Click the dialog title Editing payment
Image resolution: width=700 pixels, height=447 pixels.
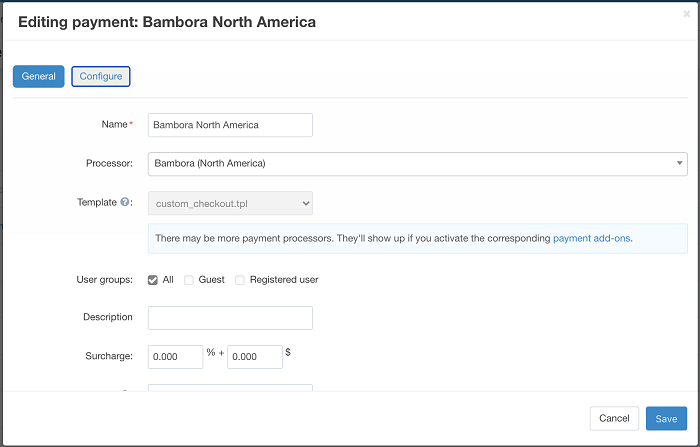click(x=167, y=22)
